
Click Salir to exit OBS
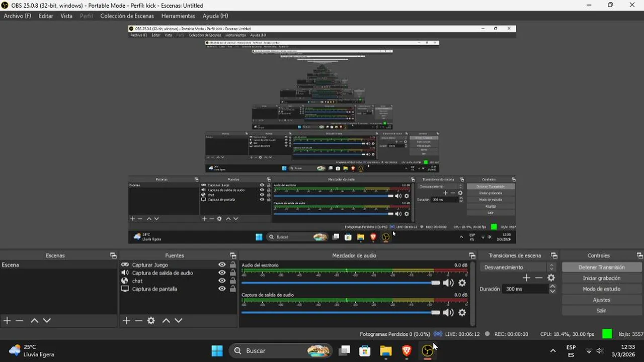pos(601,311)
